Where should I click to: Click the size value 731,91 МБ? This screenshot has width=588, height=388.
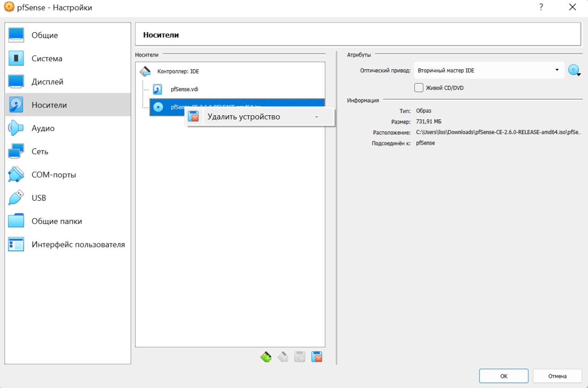[x=429, y=122]
